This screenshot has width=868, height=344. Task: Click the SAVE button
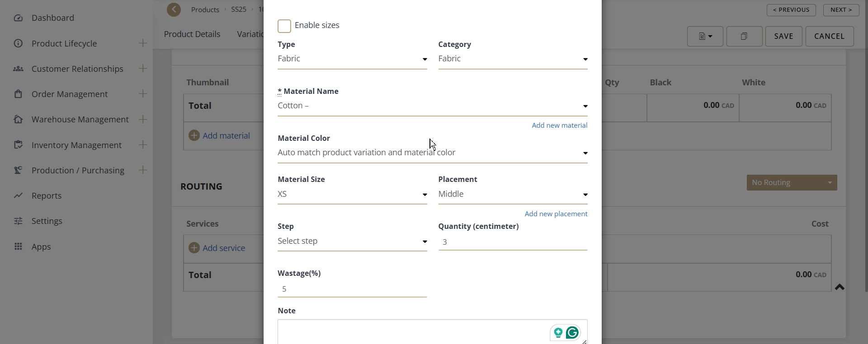783,37
